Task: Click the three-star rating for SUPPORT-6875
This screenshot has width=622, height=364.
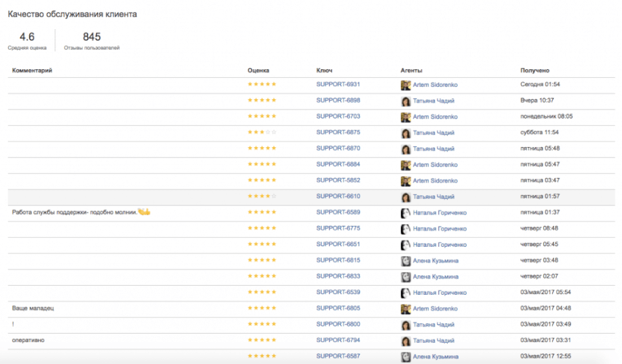Action: [x=262, y=133]
